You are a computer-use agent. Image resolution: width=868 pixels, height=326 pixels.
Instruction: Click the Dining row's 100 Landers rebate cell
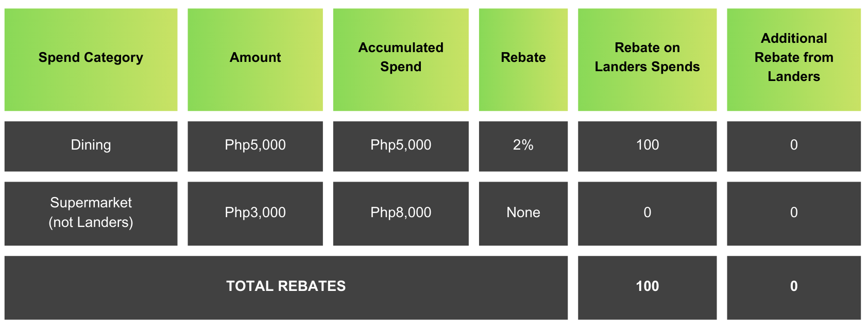click(x=647, y=145)
